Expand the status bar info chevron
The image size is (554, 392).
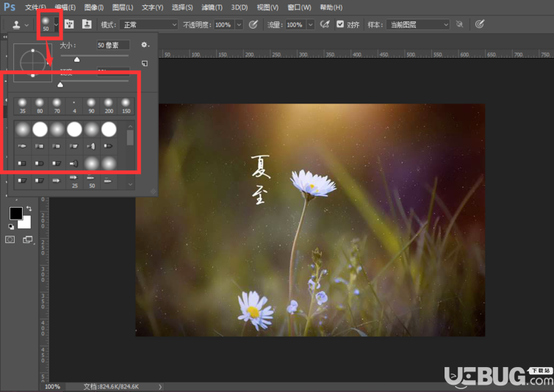coord(160,387)
